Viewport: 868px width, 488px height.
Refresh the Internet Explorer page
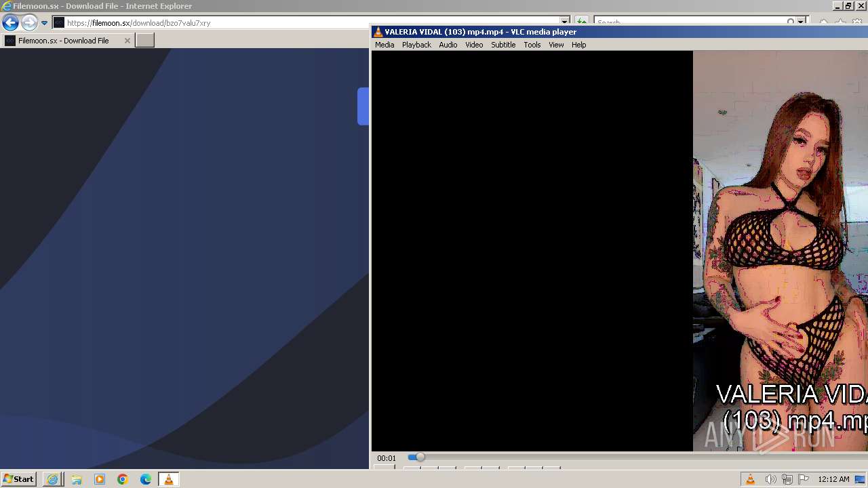tap(582, 22)
